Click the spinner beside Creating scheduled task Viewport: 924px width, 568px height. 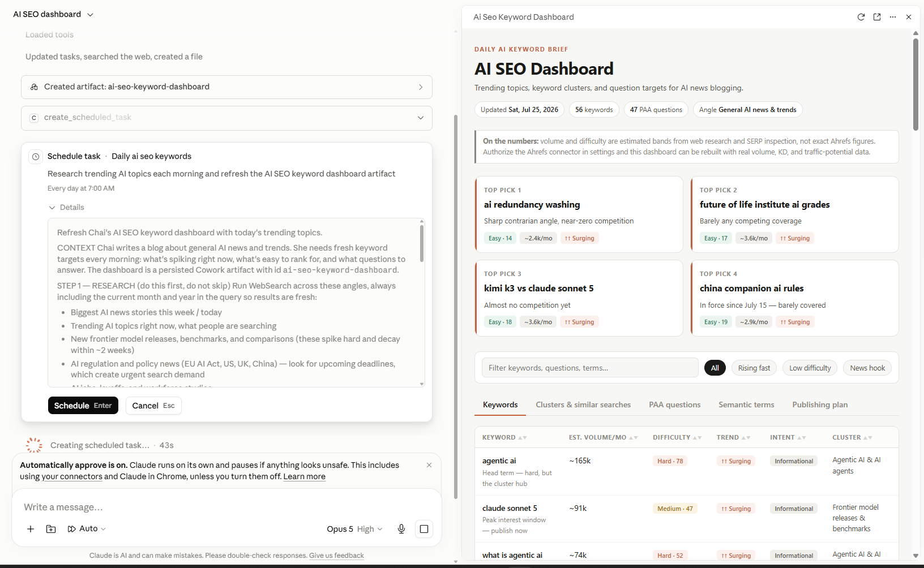(x=34, y=445)
